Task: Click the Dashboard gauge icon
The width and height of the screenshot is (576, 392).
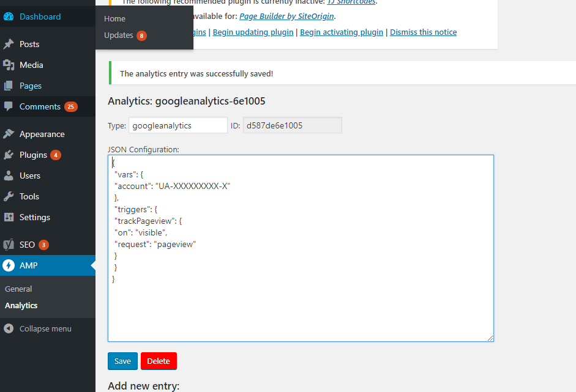Action: [9, 17]
